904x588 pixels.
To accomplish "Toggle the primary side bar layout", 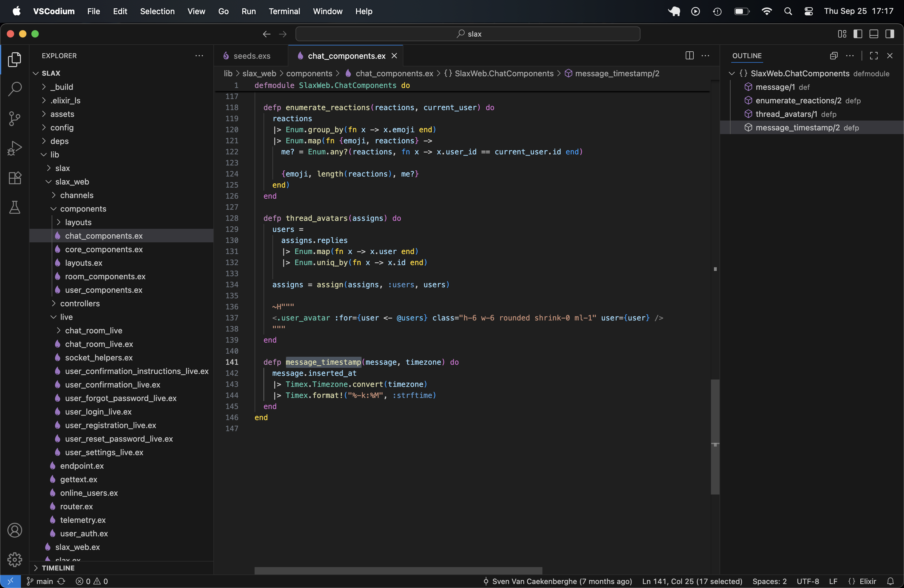I will click(857, 34).
